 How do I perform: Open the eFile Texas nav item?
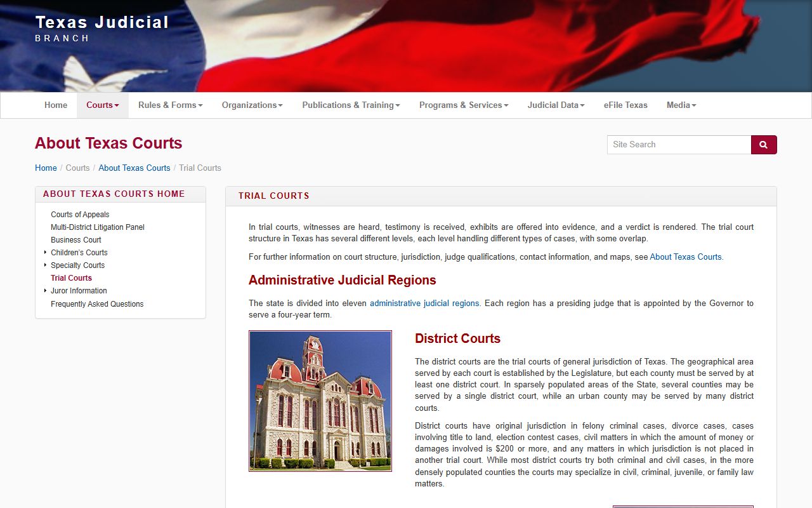coord(625,105)
